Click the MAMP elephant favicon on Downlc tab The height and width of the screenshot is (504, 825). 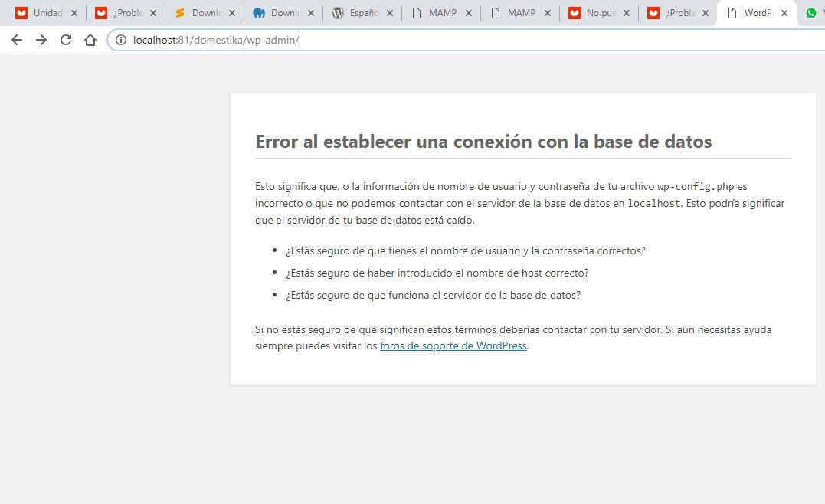[x=259, y=13]
